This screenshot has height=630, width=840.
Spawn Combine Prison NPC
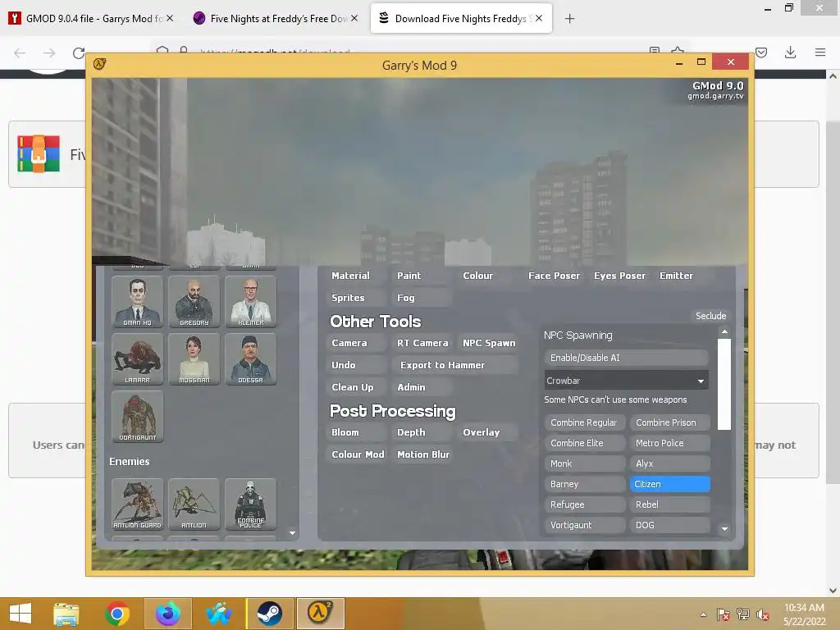point(669,422)
